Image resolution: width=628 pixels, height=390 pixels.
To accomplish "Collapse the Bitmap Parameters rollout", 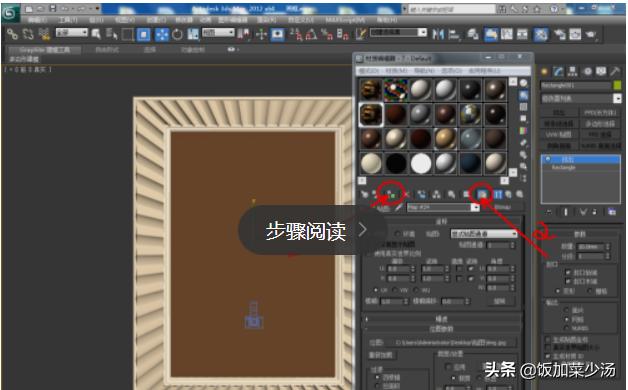I will 442,329.
